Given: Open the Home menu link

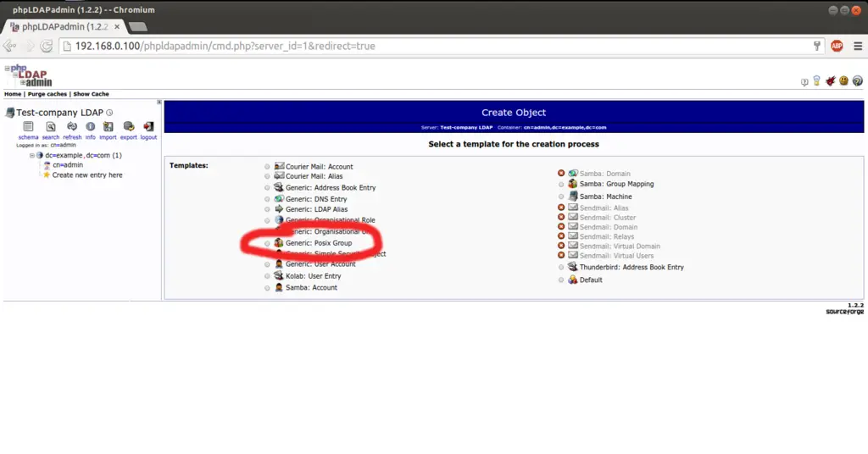Looking at the screenshot, I should coord(13,94).
